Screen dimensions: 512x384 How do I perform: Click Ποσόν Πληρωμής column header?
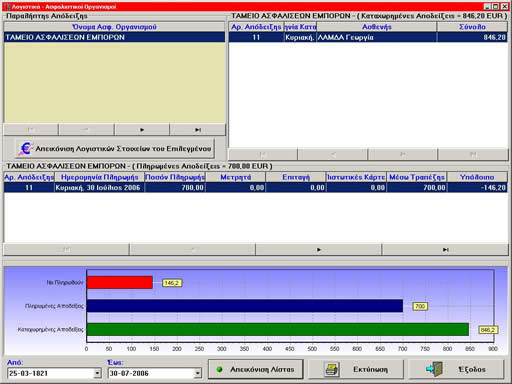[175, 177]
